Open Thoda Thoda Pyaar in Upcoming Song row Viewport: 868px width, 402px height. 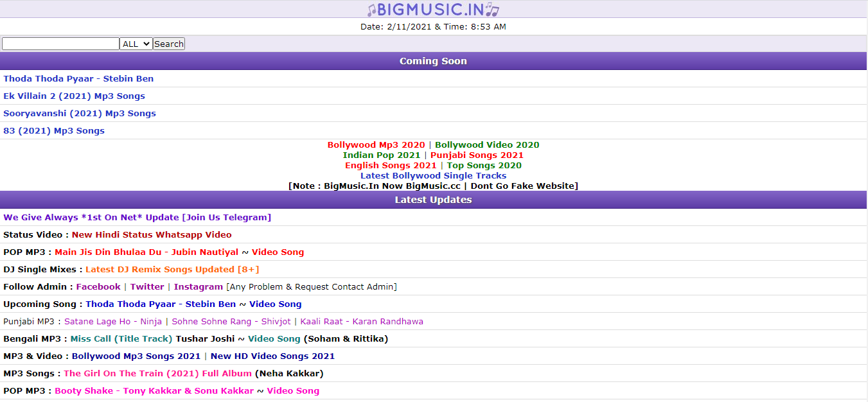click(x=161, y=304)
